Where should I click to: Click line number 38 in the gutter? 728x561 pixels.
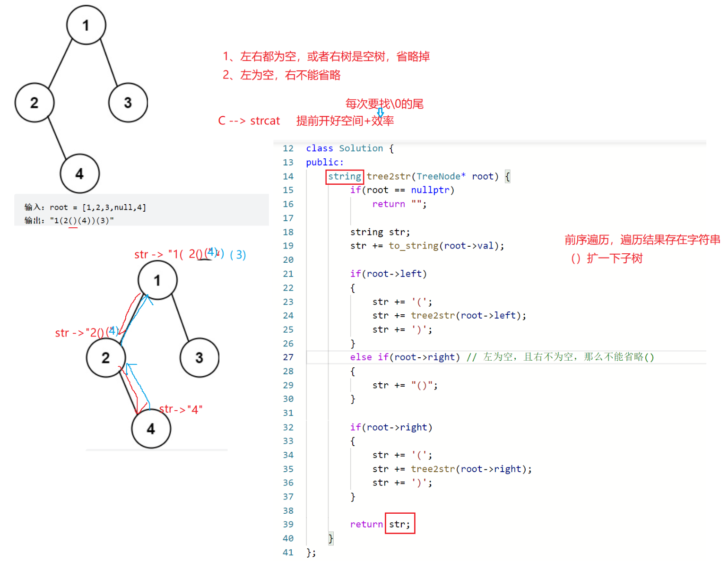[288, 510]
